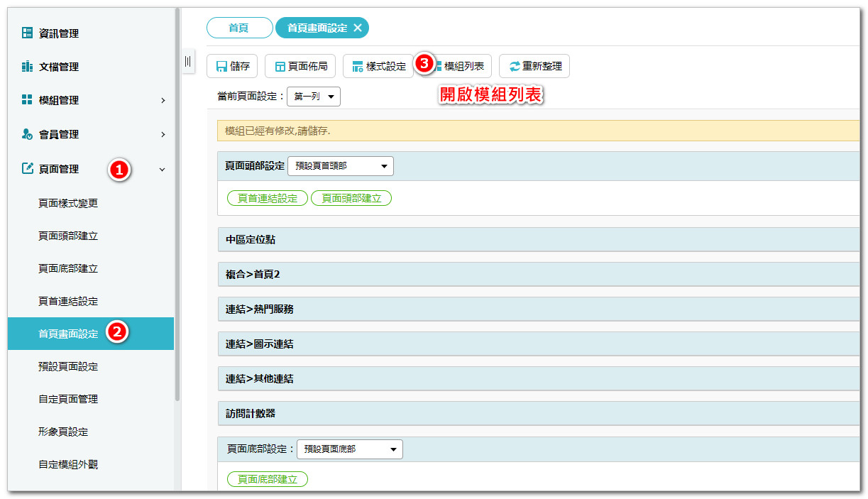Open 樣式設定 style settings

click(x=378, y=66)
